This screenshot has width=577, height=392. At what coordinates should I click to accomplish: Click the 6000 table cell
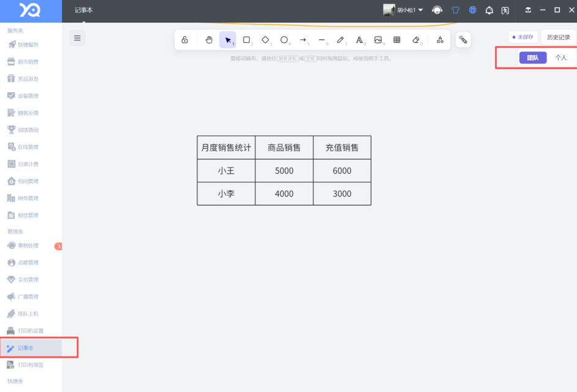pos(342,171)
